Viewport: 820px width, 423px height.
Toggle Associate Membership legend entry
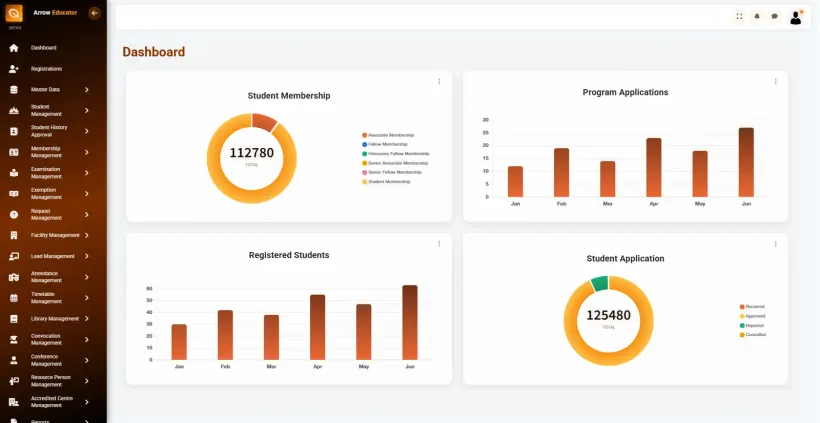click(x=388, y=135)
